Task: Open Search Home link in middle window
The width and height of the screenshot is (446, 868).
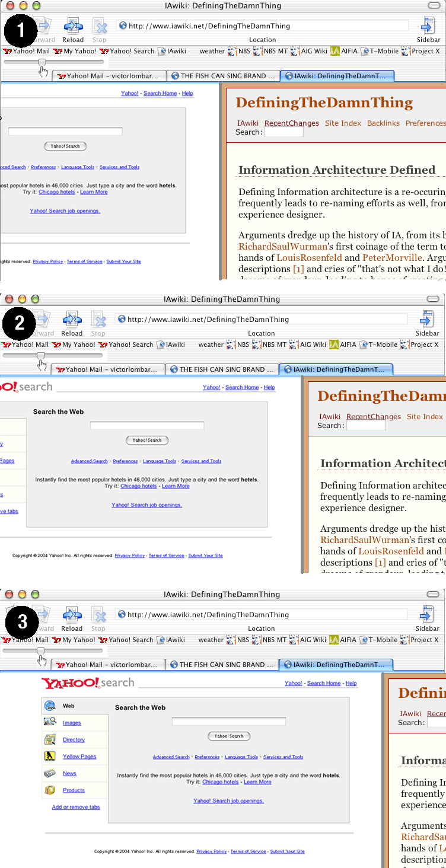Action: tap(242, 387)
